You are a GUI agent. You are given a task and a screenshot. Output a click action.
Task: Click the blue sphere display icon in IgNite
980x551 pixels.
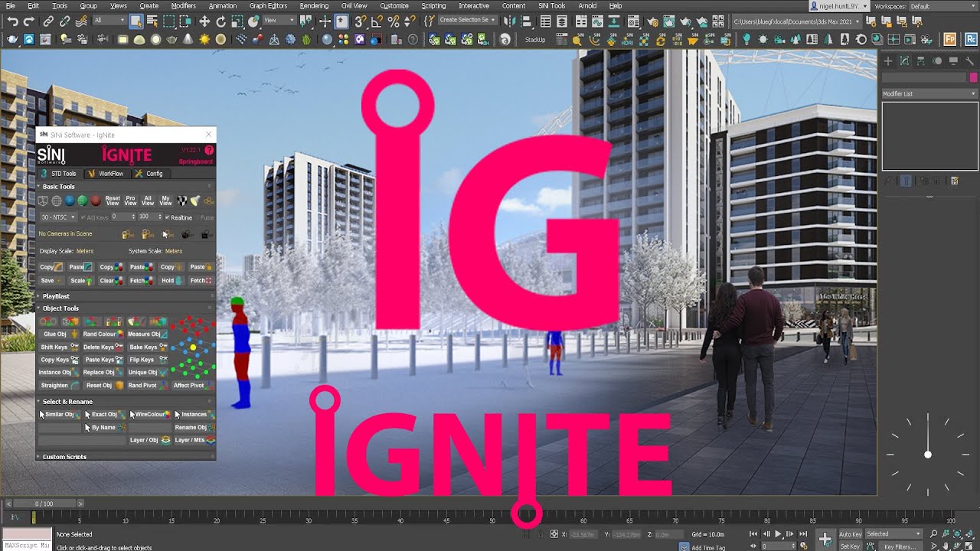pyautogui.click(x=69, y=201)
